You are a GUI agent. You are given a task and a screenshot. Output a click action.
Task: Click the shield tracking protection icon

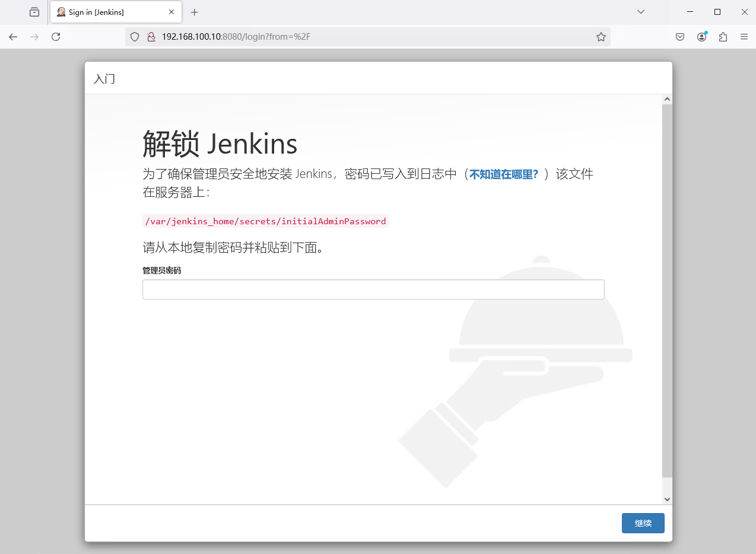click(135, 37)
